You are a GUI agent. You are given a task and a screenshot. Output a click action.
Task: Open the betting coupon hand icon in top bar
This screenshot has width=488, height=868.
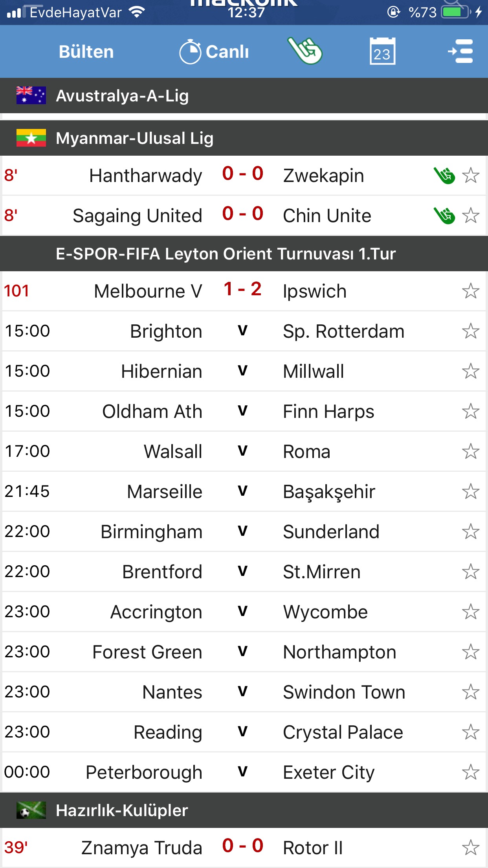click(305, 51)
